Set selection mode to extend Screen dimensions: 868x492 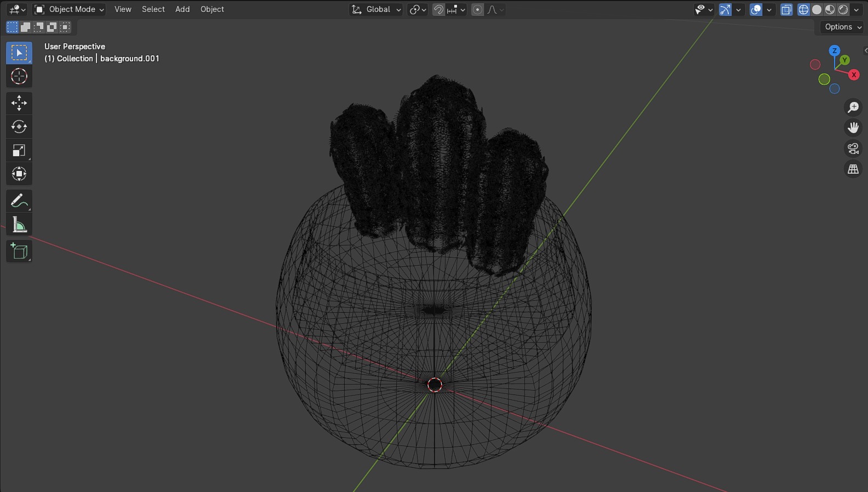coord(25,27)
